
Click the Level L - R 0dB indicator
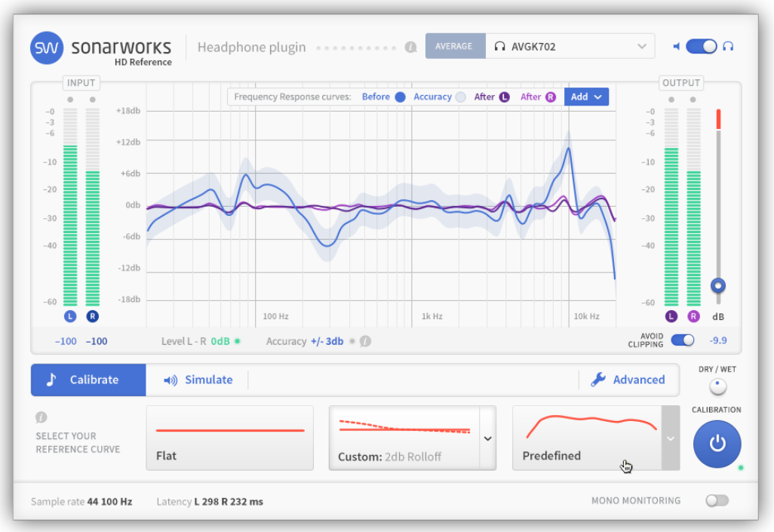tap(201, 341)
